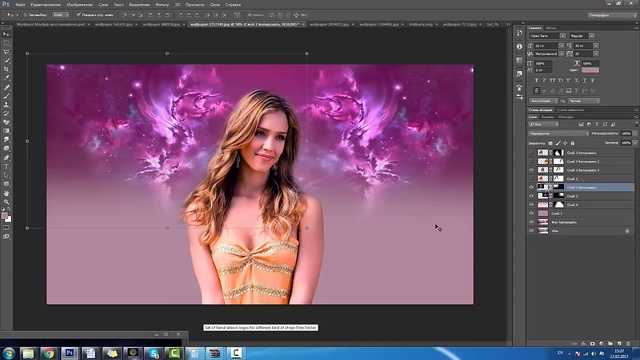
Task: Click lock all padlock icon
Action: (x=573, y=143)
